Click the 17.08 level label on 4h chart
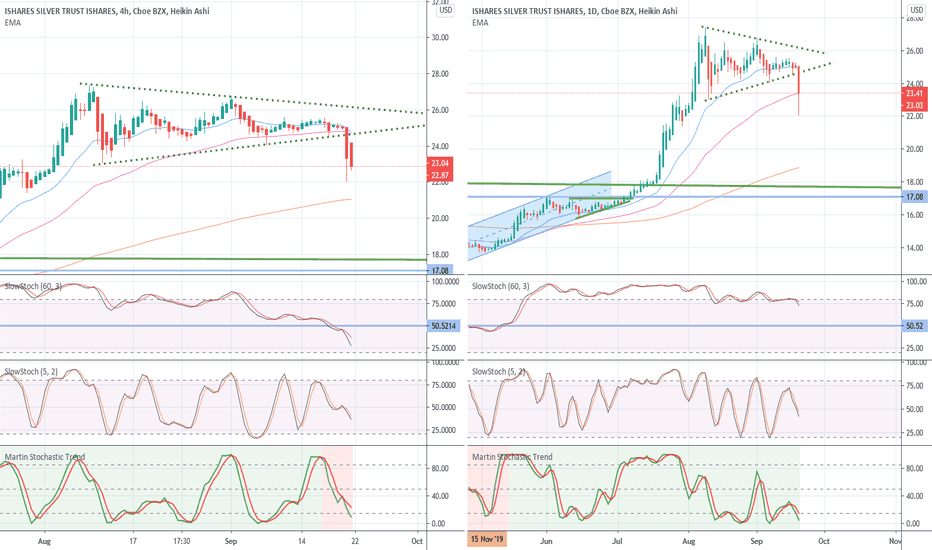The height and width of the screenshot is (550, 932). tap(440, 270)
